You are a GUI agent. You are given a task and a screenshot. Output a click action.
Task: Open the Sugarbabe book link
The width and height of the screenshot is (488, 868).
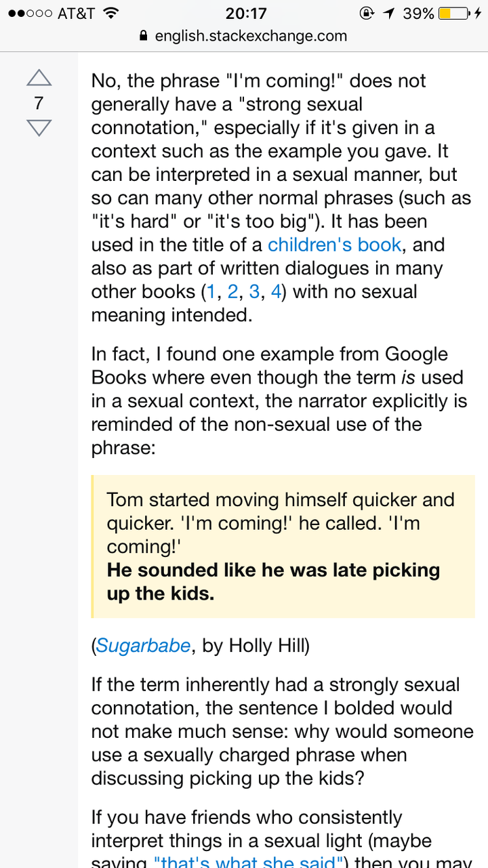pyautogui.click(x=143, y=646)
